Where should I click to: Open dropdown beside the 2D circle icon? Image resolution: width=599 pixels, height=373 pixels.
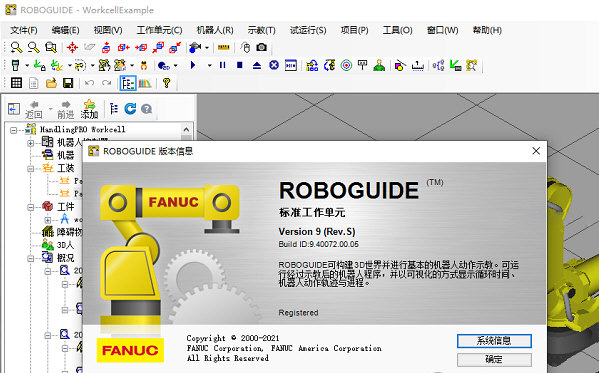point(175,66)
